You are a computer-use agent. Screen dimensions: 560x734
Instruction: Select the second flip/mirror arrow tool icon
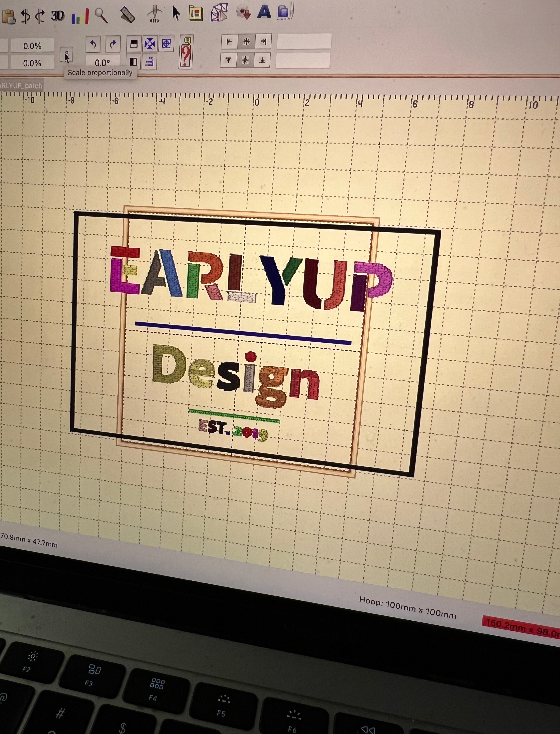40,16
